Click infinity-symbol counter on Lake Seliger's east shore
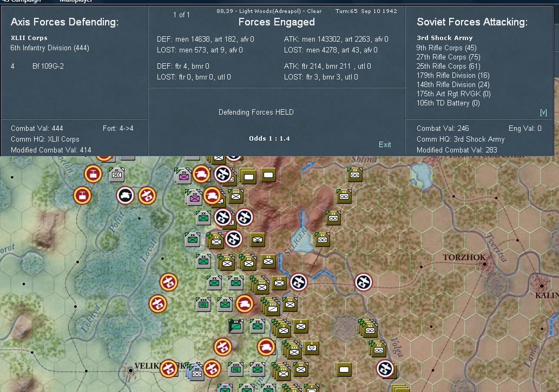Viewport: 559px width, 392px height. click(x=323, y=240)
